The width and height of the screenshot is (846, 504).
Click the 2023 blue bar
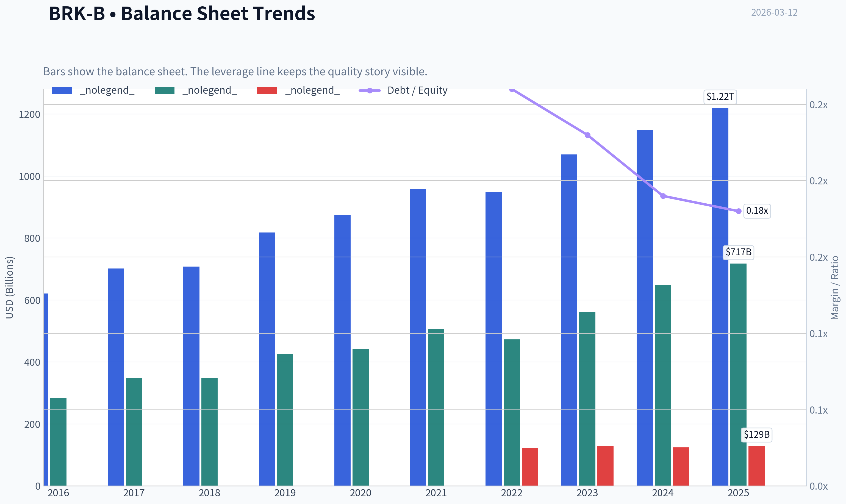569,320
